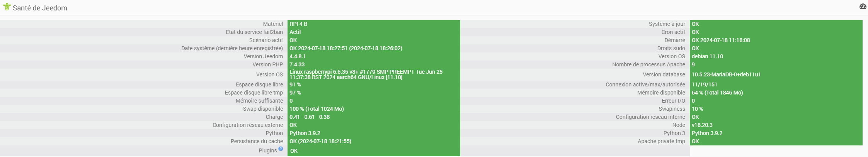Select the PHP version 7.4.33 cell
The height and width of the screenshot is (157, 868).
(x=297, y=64)
